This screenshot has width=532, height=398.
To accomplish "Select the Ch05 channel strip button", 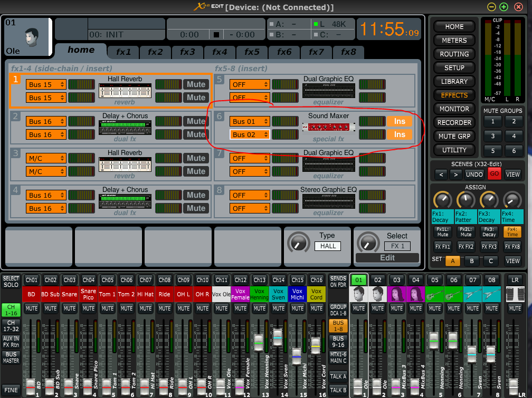I will click(x=108, y=280).
